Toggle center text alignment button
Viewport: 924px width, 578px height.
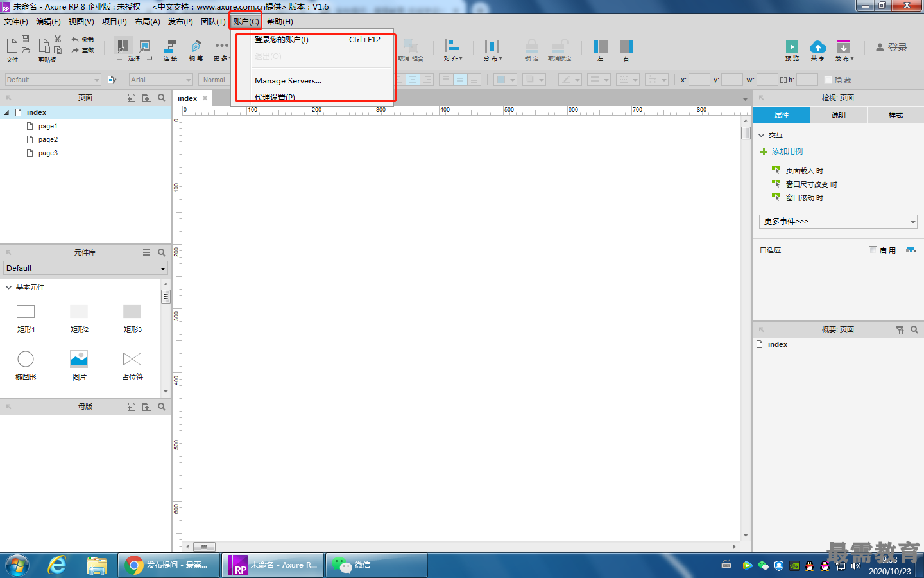[413, 80]
